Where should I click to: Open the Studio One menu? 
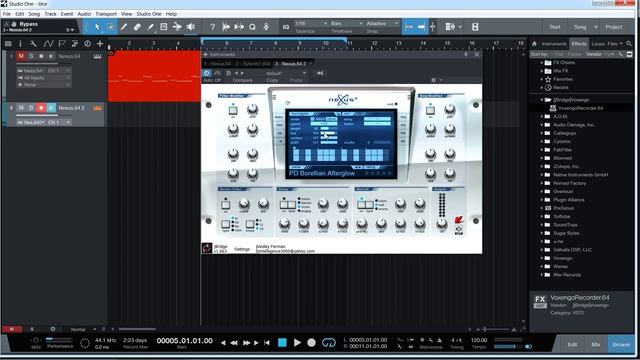pyautogui.click(x=149, y=14)
